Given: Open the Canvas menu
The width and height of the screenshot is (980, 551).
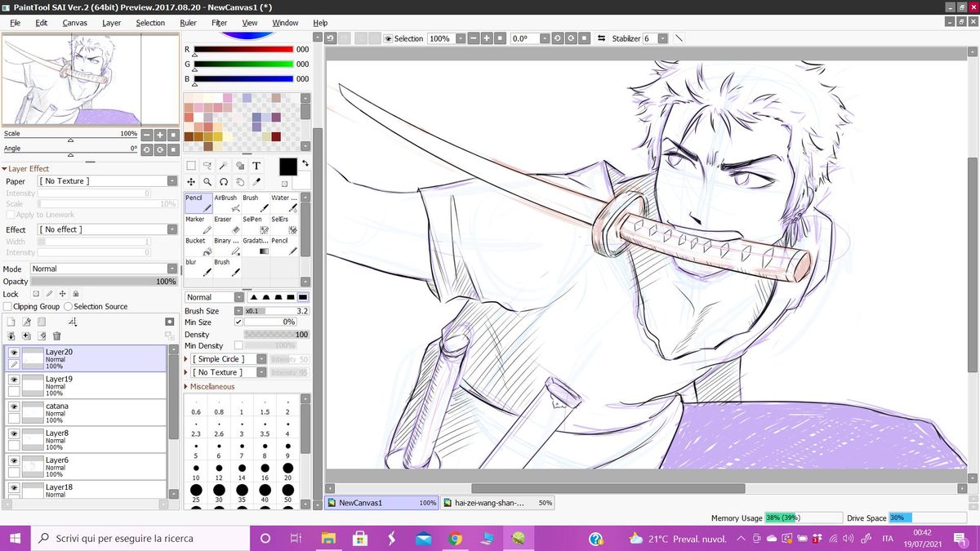Looking at the screenshot, I should pos(75,23).
